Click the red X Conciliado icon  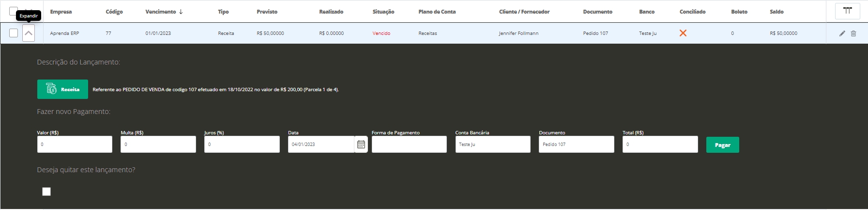coord(683,33)
